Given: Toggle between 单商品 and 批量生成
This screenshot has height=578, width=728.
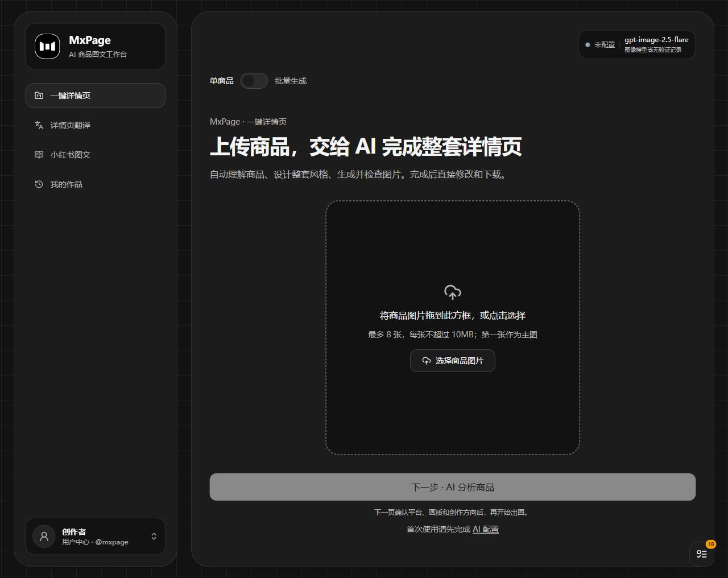Looking at the screenshot, I should pos(254,81).
